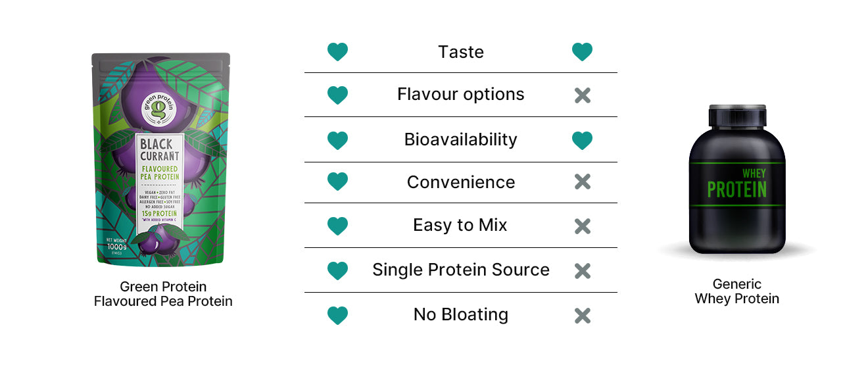This screenshot has width=868, height=367.
Task: Click the X icon beside Flavour options
Action: [582, 95]
